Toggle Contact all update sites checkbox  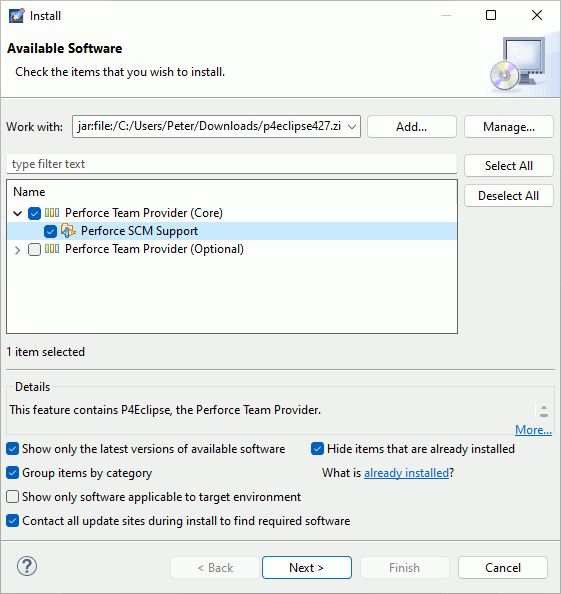pyautogui.click(x=13, y=521)
